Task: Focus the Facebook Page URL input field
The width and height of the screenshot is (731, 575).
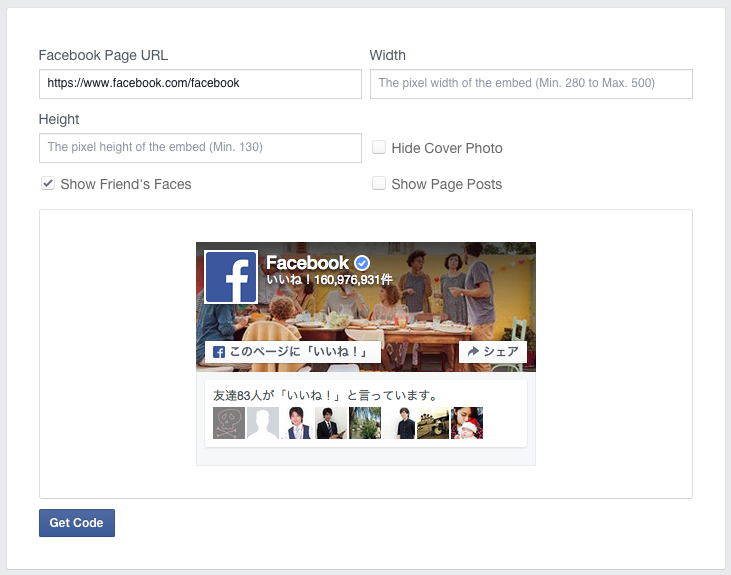Action: pyautogui.click(x=200, y=84)
